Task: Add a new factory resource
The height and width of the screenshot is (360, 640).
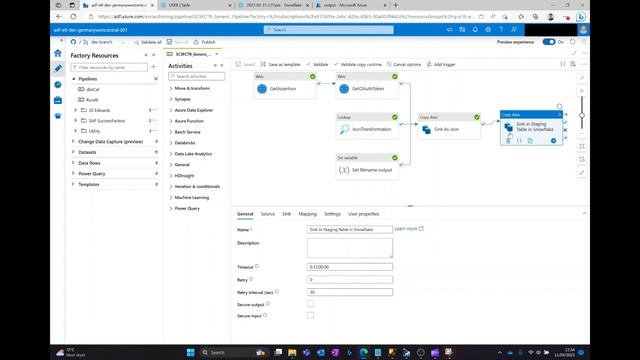Action: (x=153, y=67)
